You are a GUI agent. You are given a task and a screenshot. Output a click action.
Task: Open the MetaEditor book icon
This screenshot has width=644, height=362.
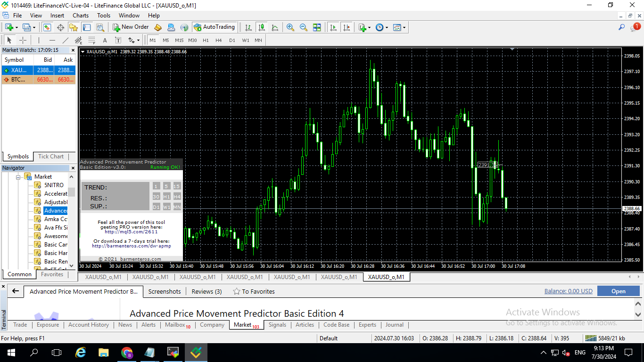[x=158, y=27]
